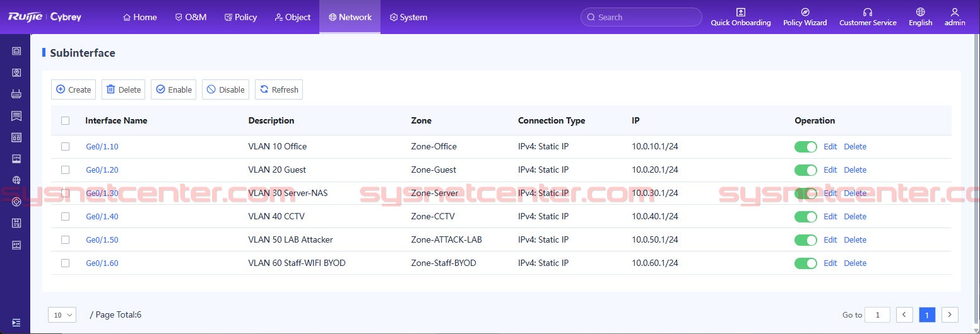
Task: Click the Disable toolbar button
Action: pyautogui.click(x=225, y=89)
